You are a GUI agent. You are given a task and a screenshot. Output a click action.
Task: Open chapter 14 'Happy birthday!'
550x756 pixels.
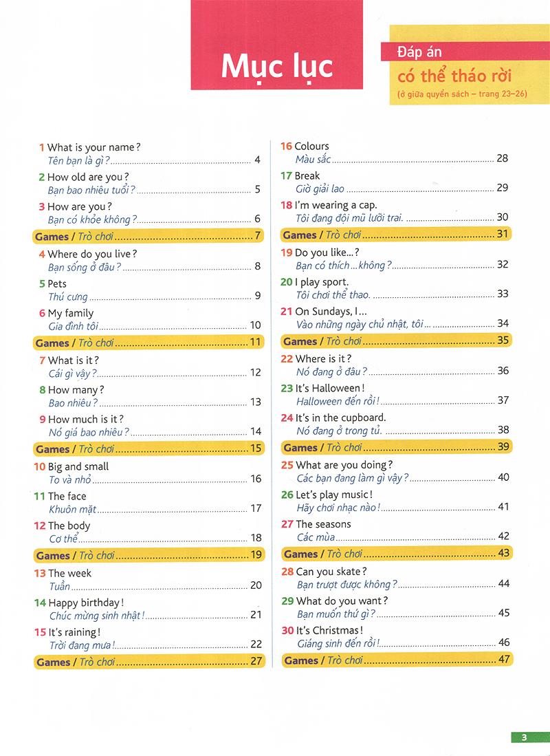(148, 609)
